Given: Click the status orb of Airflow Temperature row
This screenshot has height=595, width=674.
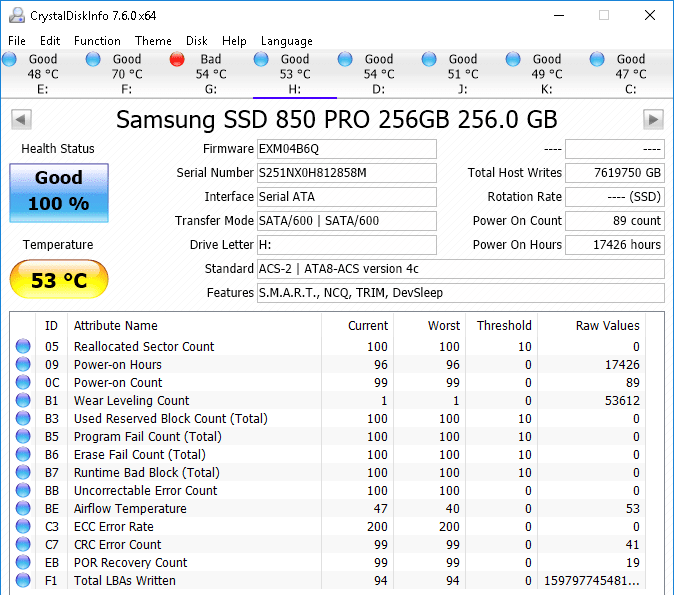Looking at the screenshot, I should [23, 508].
